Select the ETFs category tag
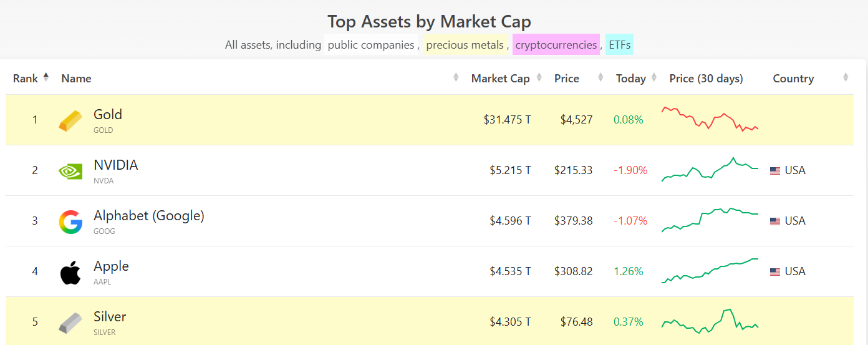 [619, 45]
